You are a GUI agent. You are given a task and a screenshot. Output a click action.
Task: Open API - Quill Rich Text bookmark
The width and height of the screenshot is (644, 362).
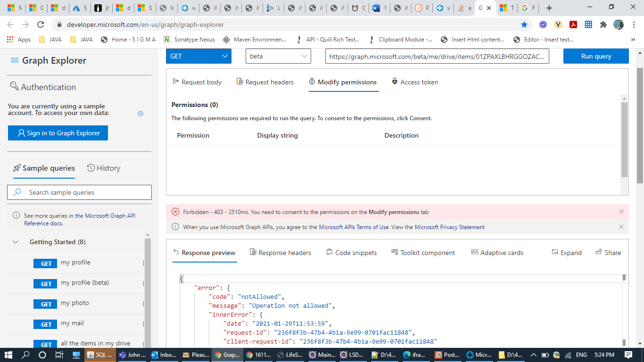pos(328,40)
